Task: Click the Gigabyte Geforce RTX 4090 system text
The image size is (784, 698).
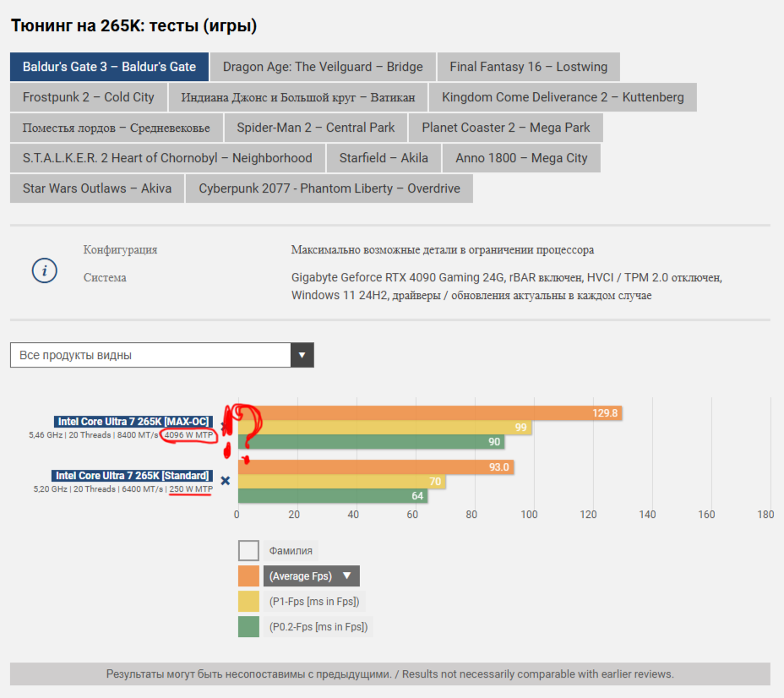Action: [507, 286]
